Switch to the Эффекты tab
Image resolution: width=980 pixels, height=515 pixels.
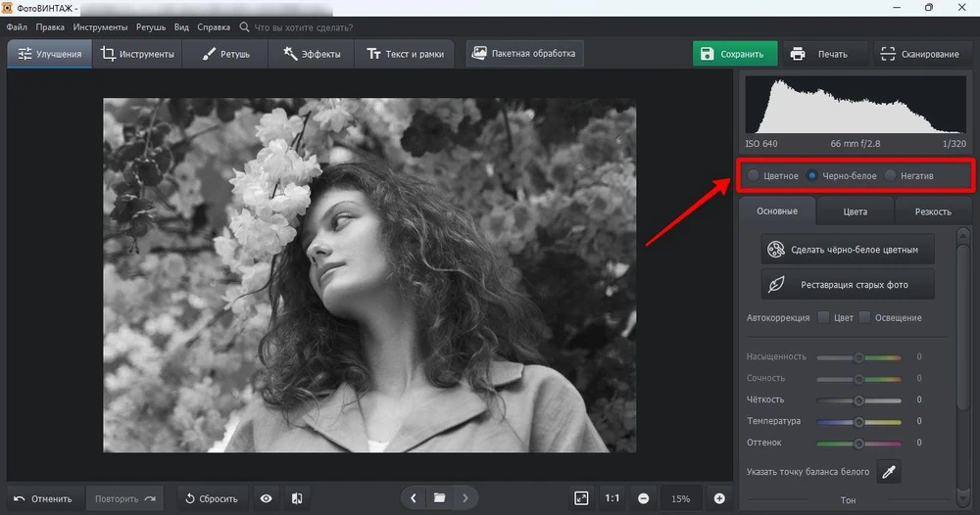click(x=311, y=54)
